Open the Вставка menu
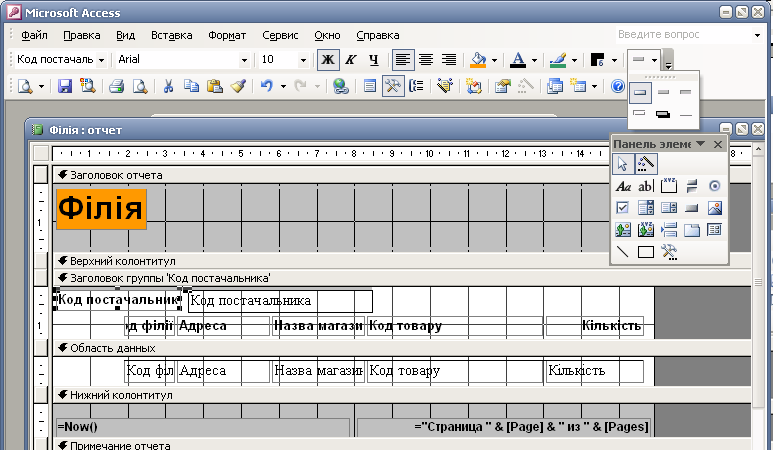Viewport: 773px width, 450px height. 172,35
